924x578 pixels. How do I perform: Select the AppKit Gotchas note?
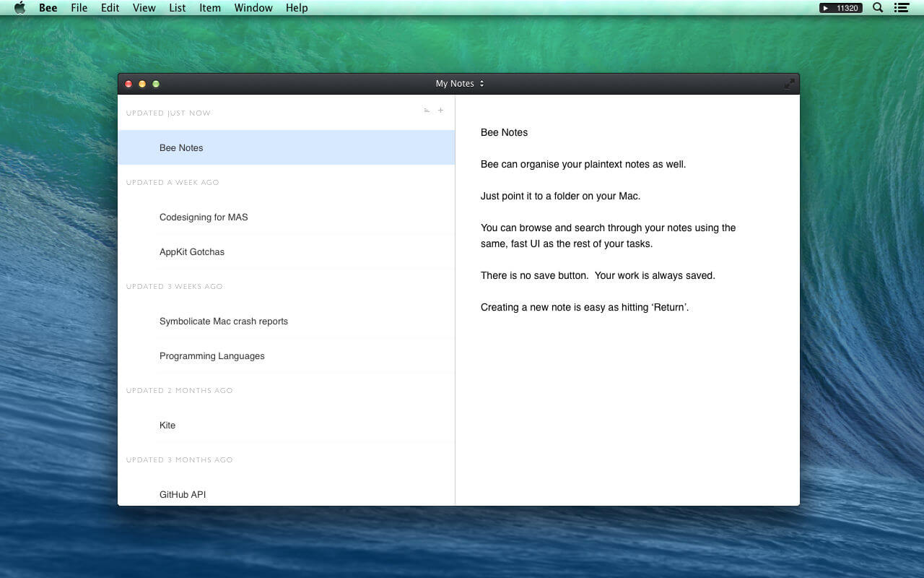287,251
